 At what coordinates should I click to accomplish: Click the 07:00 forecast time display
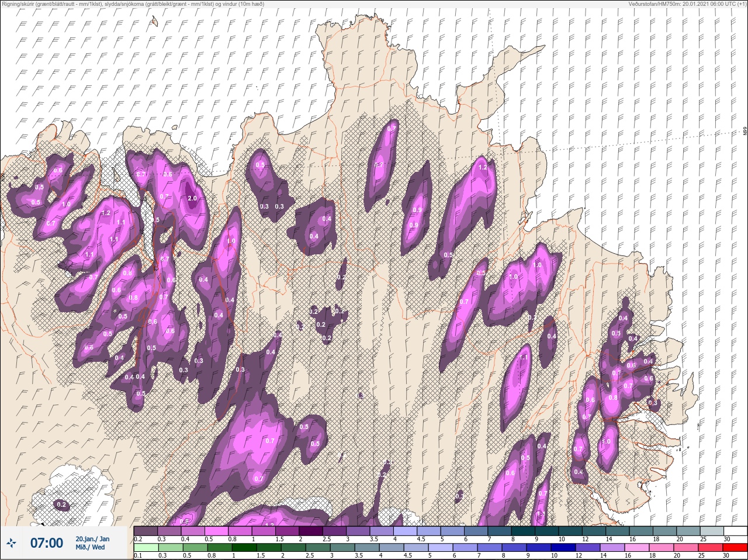pos(46,543)
